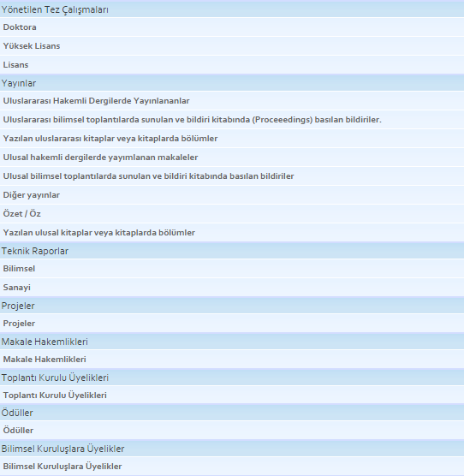The height and width of the screenshot is (476, 464).
Task: Click the Yayınlar section header
Action: [x=232, y=83]
